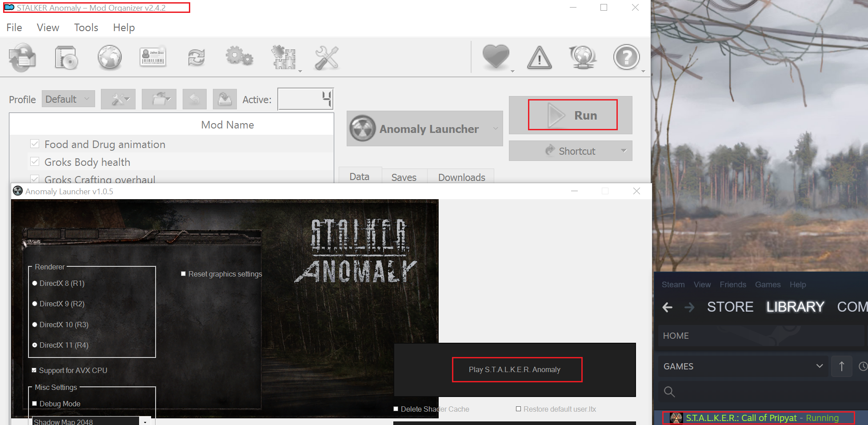Click restore backup arrow icon beside Profile
The height and width of the screenshot is (425, 868).
[194, 99]
